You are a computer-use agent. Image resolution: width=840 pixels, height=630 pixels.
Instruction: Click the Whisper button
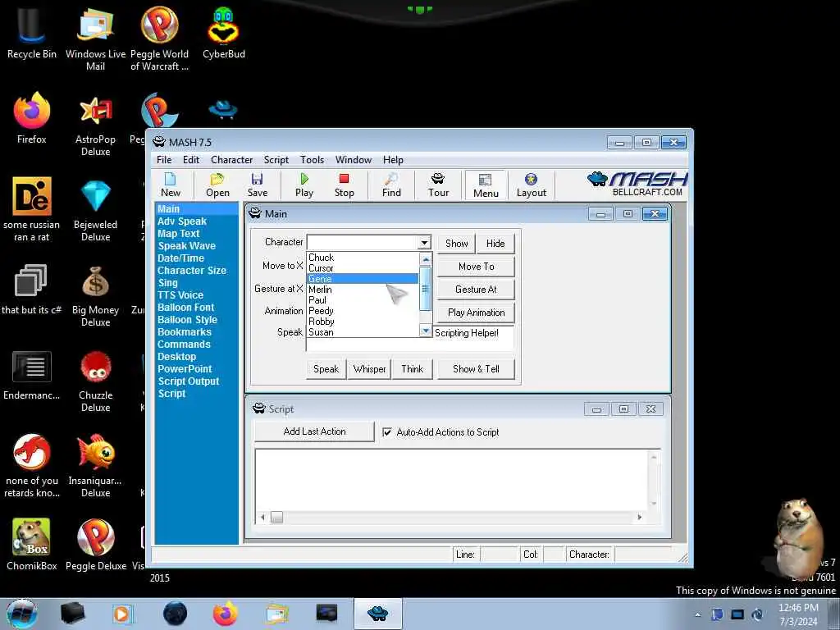pyautogui.click(x=369, y=369)
